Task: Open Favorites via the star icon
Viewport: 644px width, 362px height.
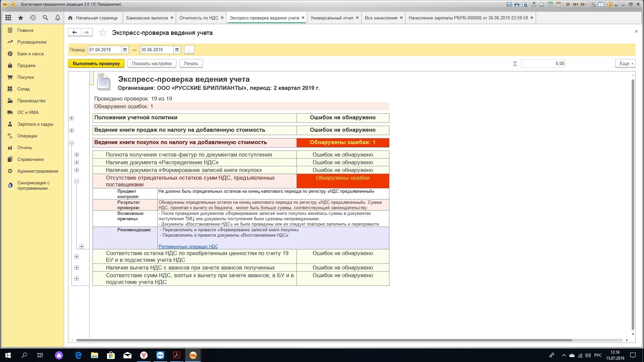Action: click(20, 18)
